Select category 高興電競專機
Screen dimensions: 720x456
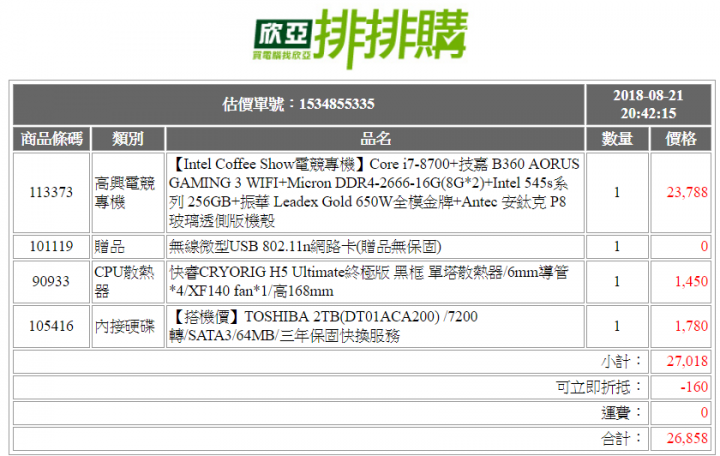[125, 192]
